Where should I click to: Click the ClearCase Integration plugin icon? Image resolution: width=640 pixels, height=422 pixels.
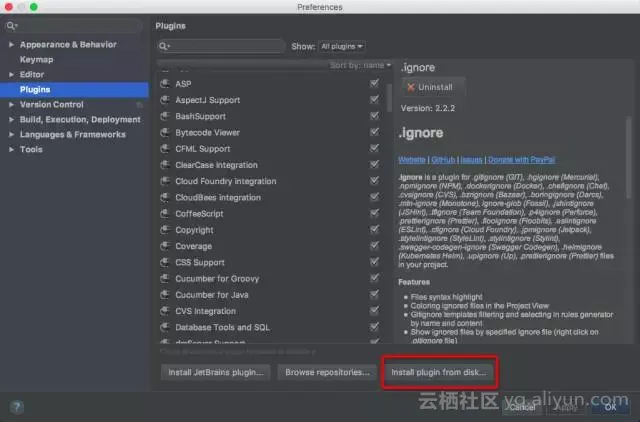[165, 165]
